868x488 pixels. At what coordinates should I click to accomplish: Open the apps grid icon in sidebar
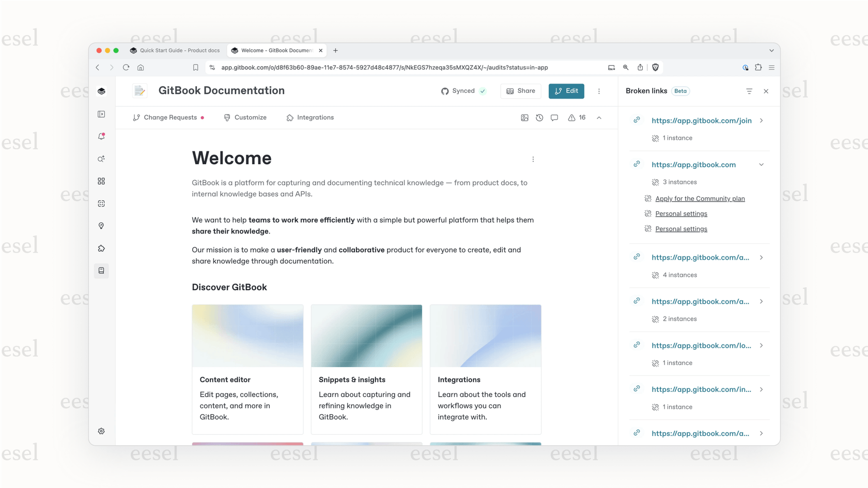coord(101,181)
